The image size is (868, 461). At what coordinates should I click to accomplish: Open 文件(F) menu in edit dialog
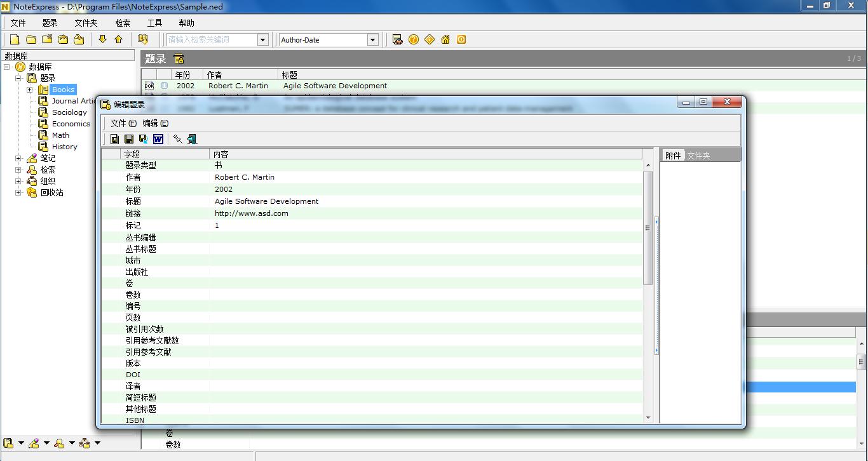(x=123, y=123)
